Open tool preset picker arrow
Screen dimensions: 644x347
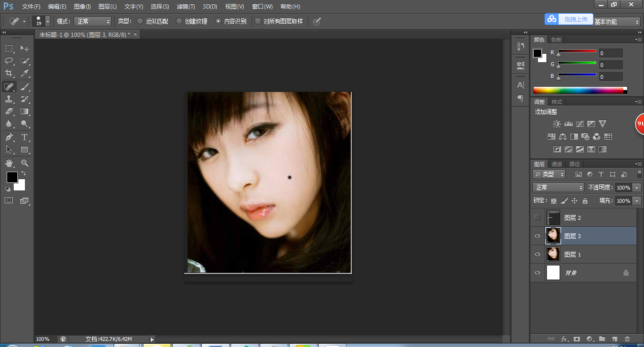(x=24, y=21)
